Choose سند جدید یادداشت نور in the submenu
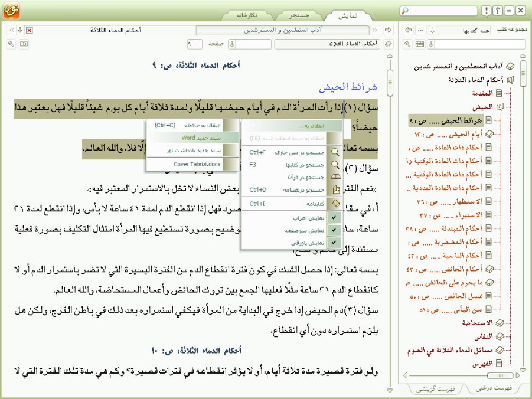 coord(192,151)
